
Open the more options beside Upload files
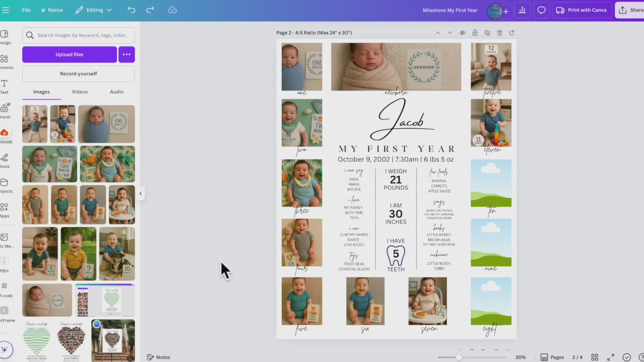pyautogui.click(x=126, y=54)
